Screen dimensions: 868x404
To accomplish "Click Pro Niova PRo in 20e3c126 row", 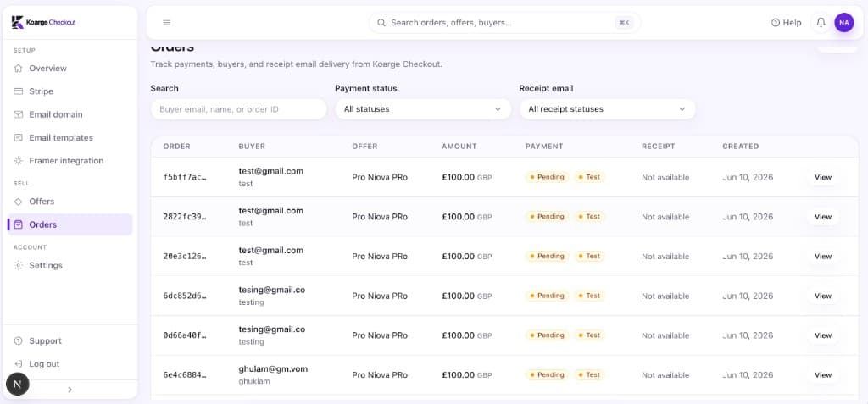I will pyautogui.click(x=380, y=257).
